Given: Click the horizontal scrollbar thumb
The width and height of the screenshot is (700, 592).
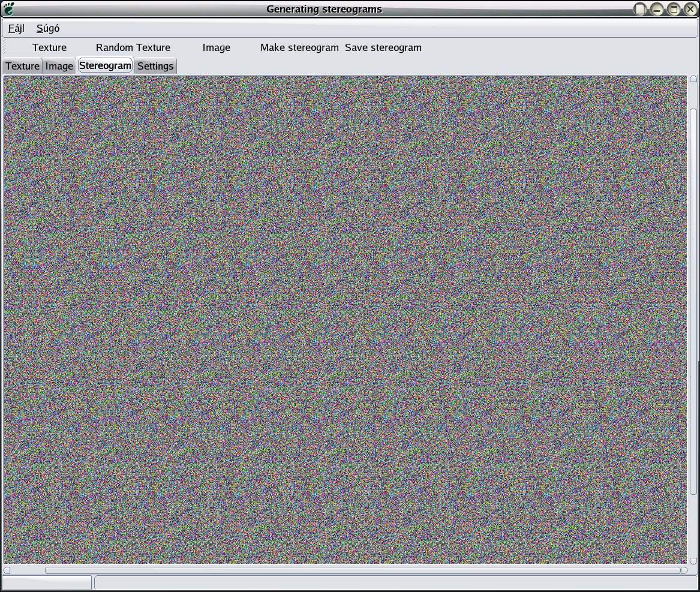Looking at the screenshot, I should click(x=360, y=570).
